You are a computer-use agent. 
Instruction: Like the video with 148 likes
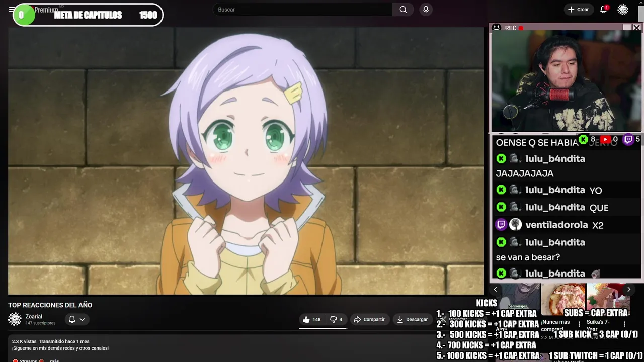point(312,320)
